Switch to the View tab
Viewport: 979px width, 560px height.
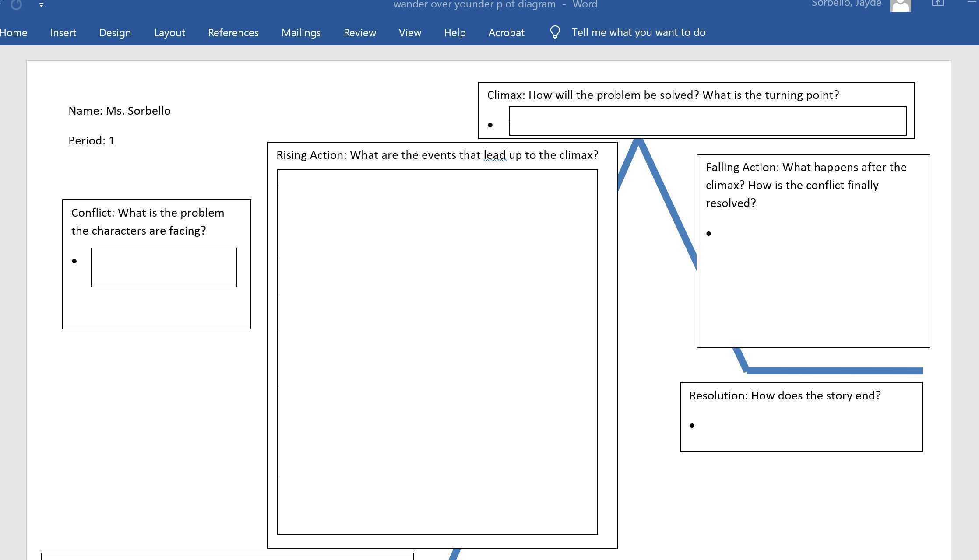tap(410, 33)
